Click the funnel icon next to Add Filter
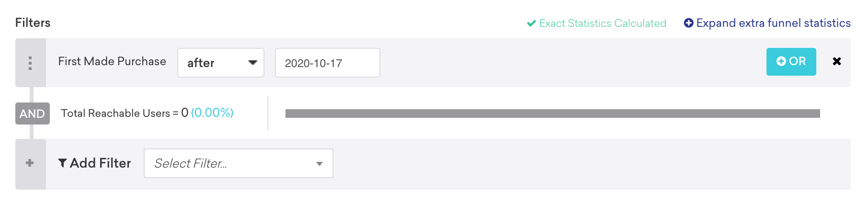The width and height of the screenshot is (868, 204). (x=62, y=163)
